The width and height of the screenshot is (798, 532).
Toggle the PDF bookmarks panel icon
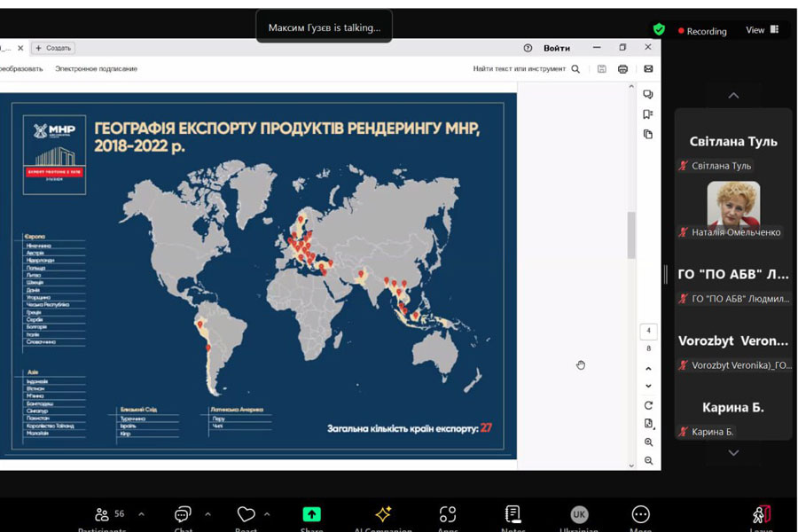648,114
